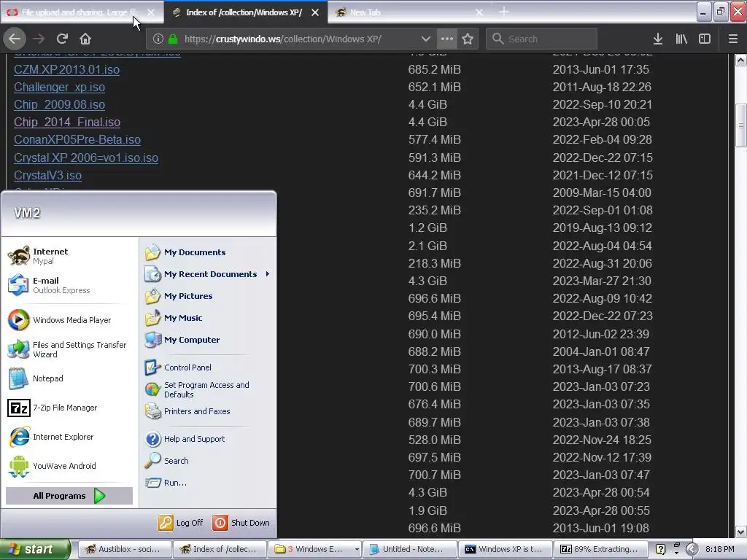
Task: Switch to Untitled - Notepad taskbar item
Action: tap(409, 549)
